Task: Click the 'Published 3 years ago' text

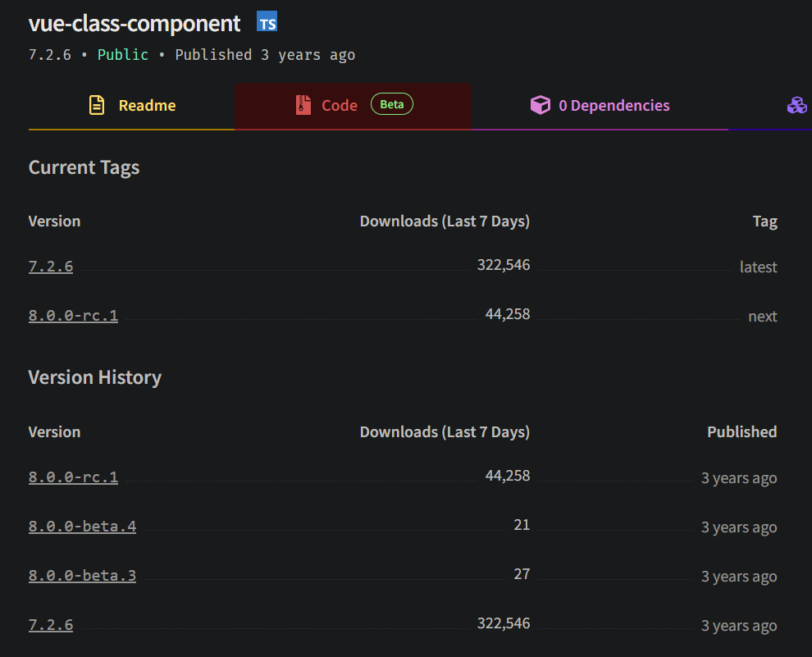Action: click(x=265, y=55)
